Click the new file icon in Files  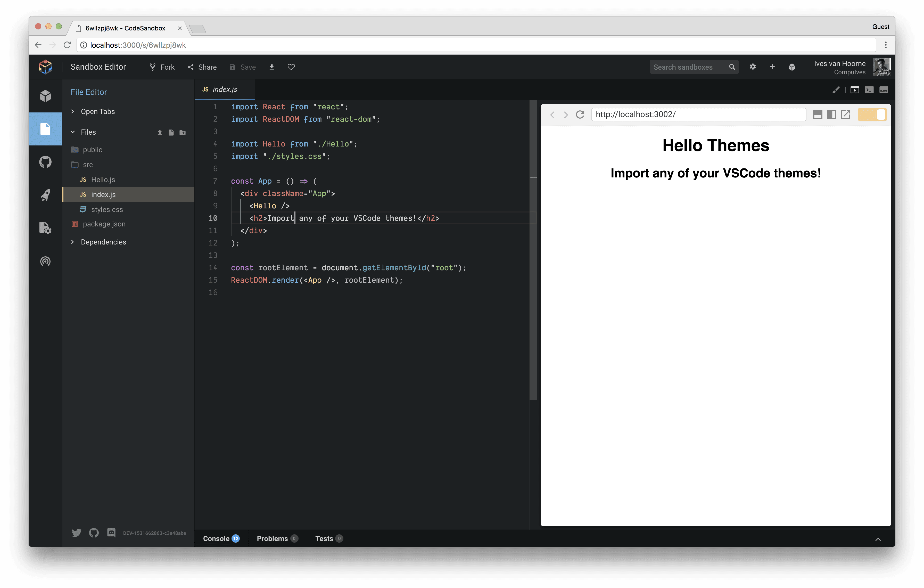pyautogui.click(x=171, y=132)
